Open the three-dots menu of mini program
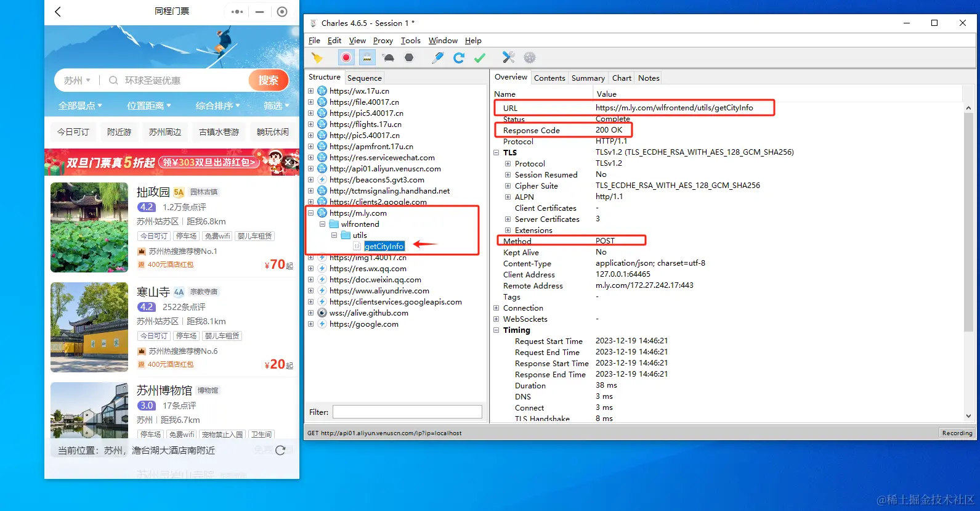980x511 pixels. 237,12
